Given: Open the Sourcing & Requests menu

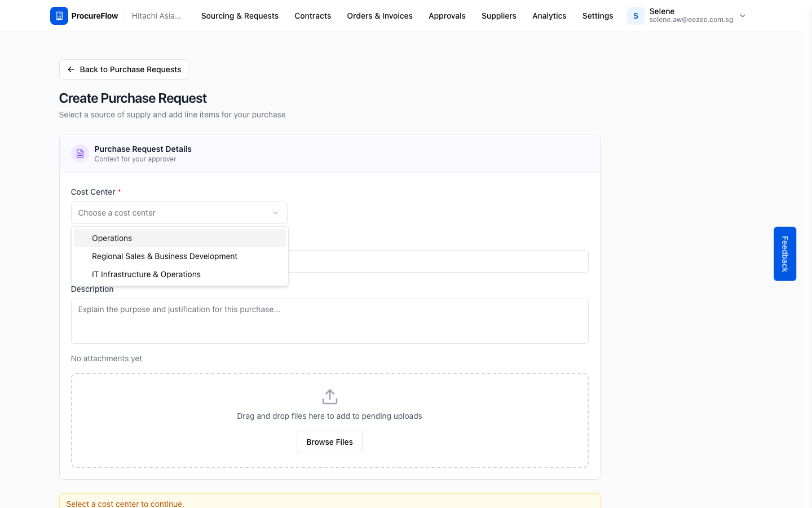Looking at the screenshot, I should click(240, 16).
